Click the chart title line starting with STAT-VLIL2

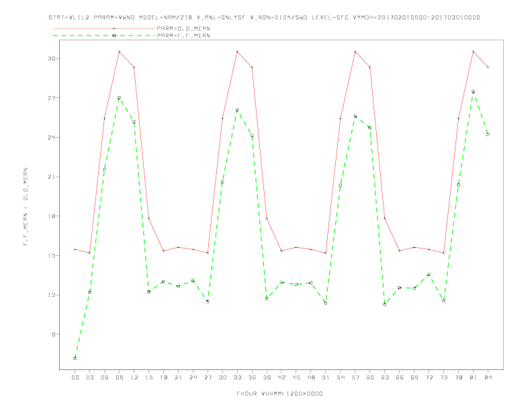click(x=264, y=17)
